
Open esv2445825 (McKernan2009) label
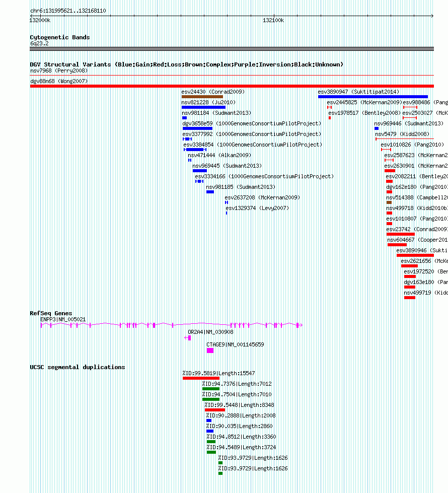(364, 102)
